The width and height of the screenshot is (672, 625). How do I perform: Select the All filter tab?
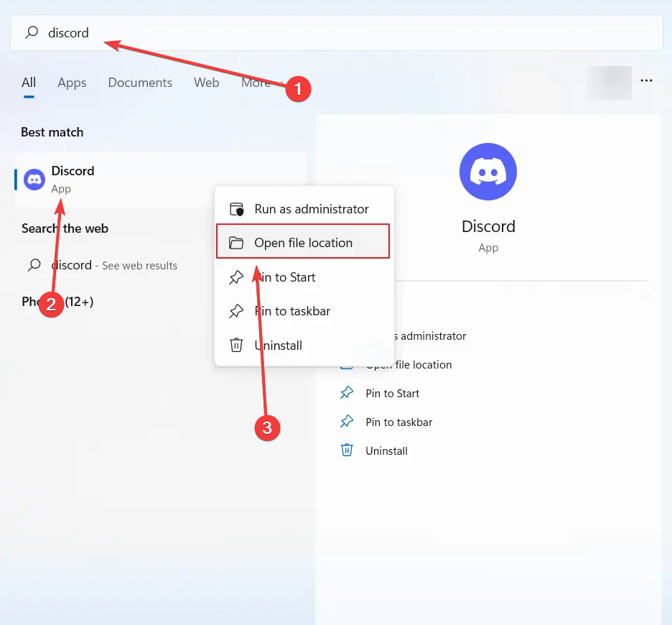coord(29,83)
